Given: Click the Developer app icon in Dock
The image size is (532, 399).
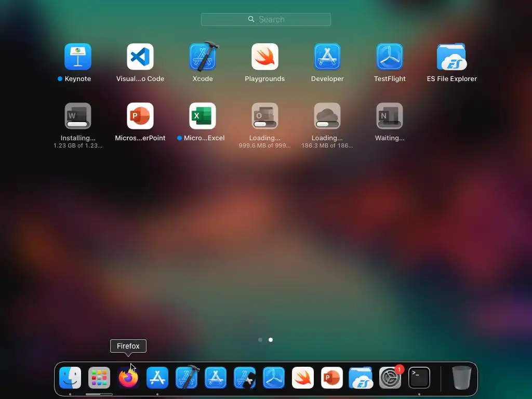Looking at the screenshot, I should (x=216, y=378).
